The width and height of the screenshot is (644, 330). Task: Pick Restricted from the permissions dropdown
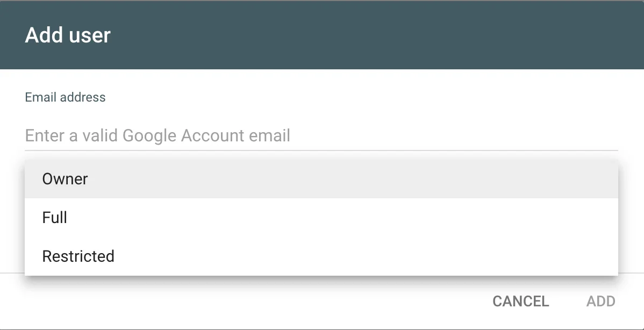coord(78,256)
